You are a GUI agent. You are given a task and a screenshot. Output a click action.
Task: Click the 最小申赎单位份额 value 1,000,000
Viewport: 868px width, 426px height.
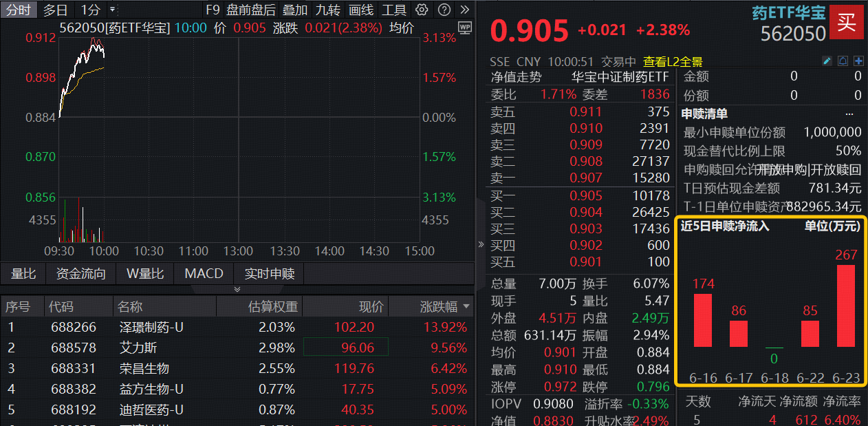832,132
